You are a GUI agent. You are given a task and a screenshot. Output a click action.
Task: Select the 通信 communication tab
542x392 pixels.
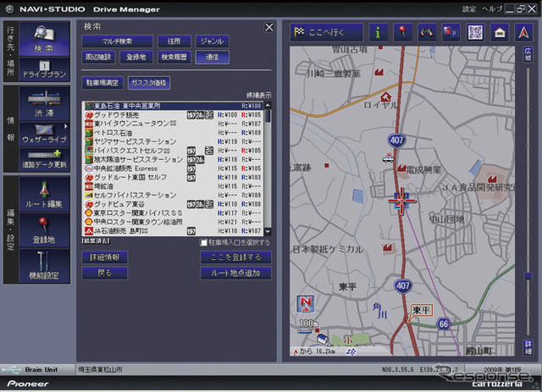212,57
